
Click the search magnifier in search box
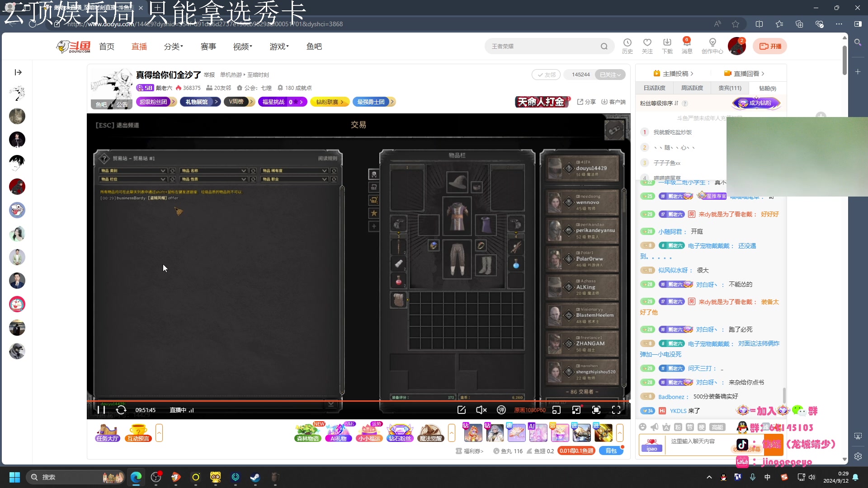pyautogui.click(x=604, y=47)
